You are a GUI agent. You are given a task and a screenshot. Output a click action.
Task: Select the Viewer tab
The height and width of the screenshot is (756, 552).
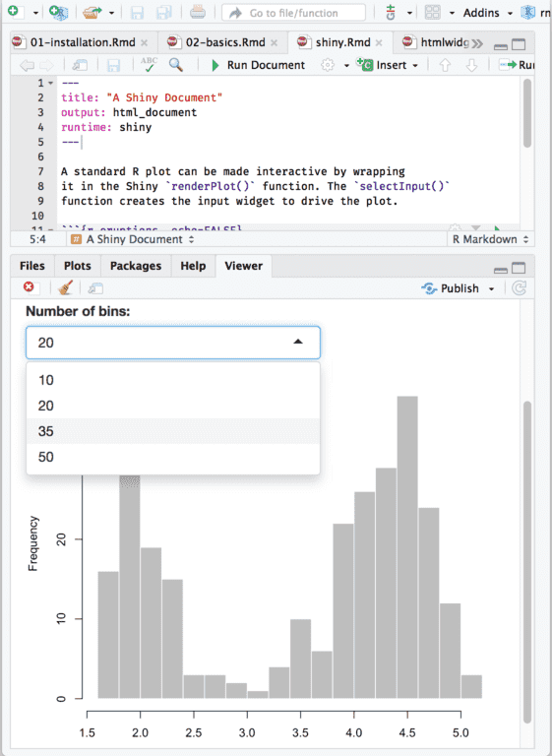pyautogui.click(x=243, y=266)
